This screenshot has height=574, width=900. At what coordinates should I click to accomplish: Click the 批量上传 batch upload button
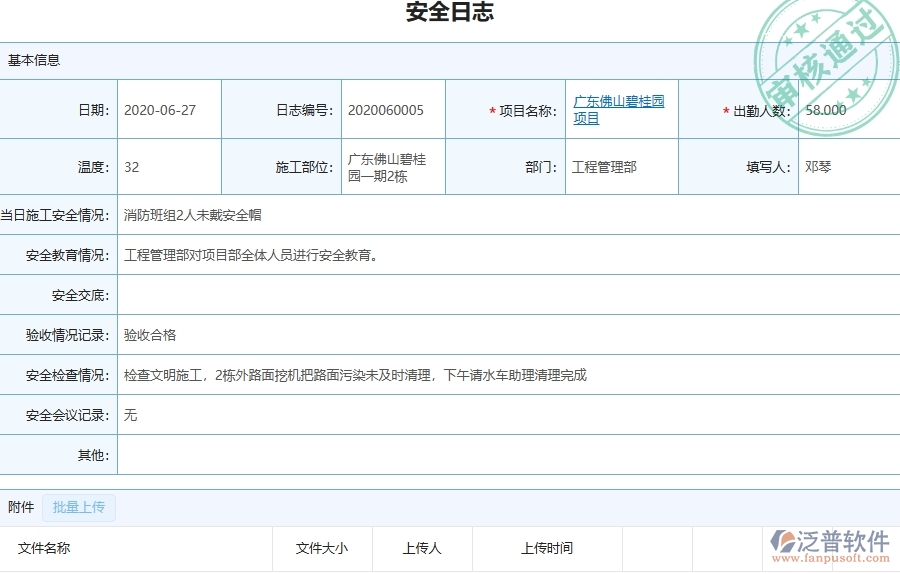79,507
